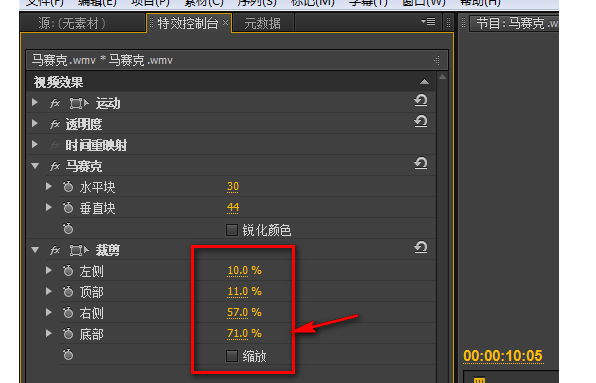Image resolution: width=596 pixels, height=383 pixels.
Task: Switch to the 源:(无素材) tab
Action: click(x=72, y=24)
